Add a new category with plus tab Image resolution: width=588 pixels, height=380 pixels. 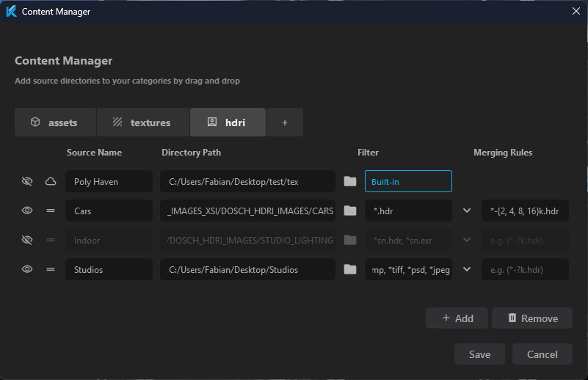point(285,123)
